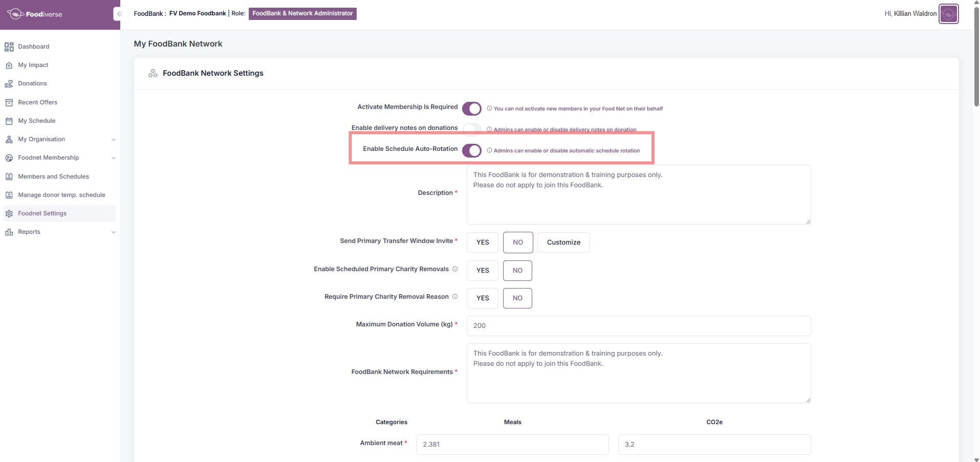Click info icon beside Enable Scheduled Primary Charity Removals
Screen dimensions: 980x462
click(455, 269)
